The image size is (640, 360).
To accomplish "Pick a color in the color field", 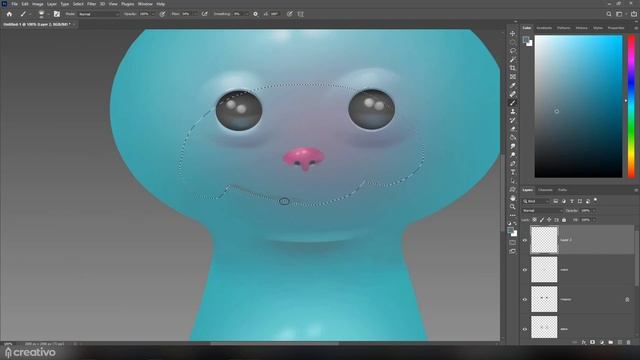I will click(x=578, y=106).
